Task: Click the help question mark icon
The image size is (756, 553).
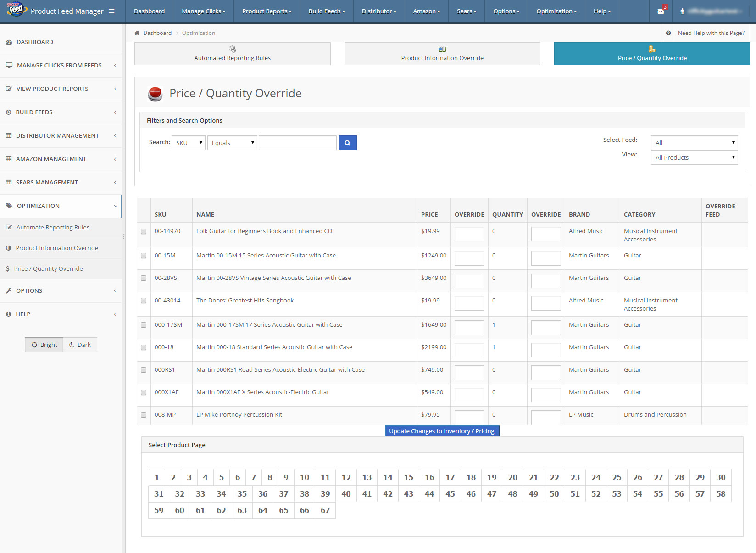Action: [x=668, y=33]
